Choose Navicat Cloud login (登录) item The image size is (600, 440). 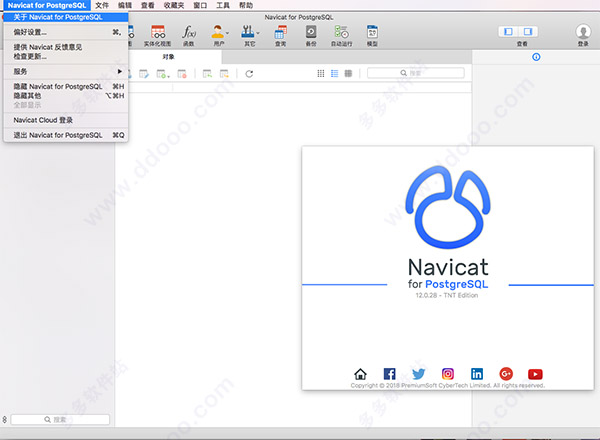tap(66, 120)
